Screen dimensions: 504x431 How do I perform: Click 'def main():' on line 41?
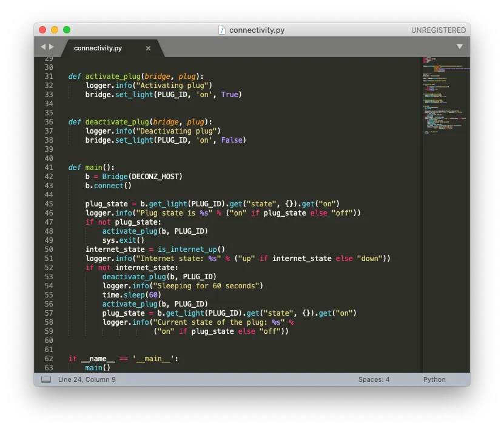92,168
